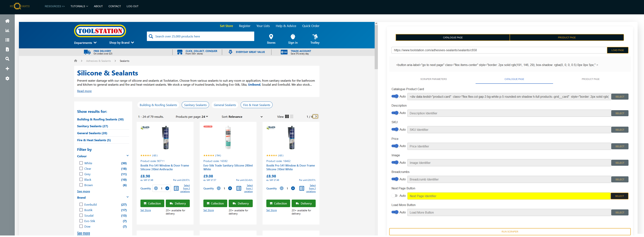Open the Contact menu item
Screen dimensions: 644x237
(x=115, y=6)
